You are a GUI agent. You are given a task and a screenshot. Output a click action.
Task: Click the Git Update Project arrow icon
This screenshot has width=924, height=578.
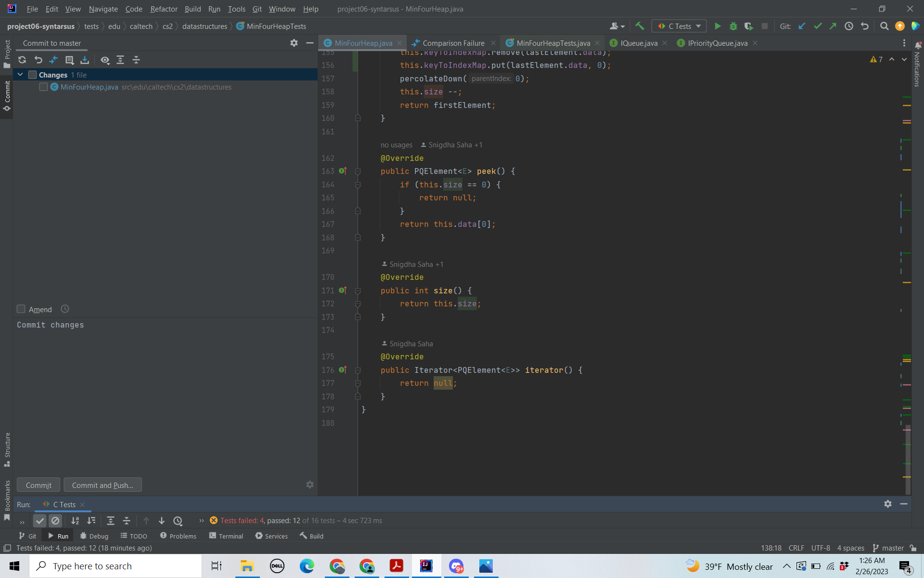802,26
